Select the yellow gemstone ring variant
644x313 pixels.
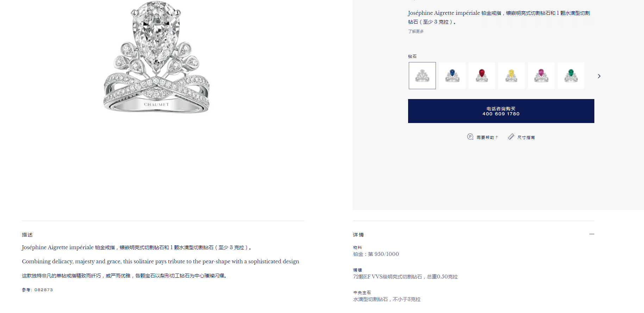(x=511, y=76)
